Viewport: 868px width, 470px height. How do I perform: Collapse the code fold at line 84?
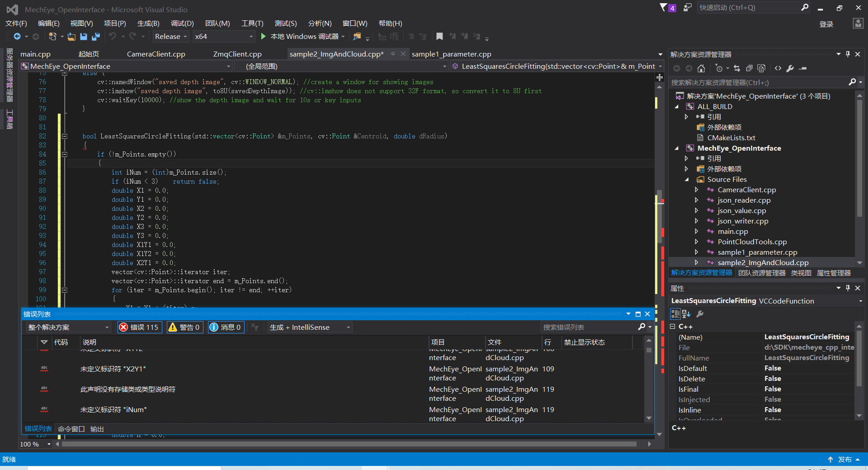coord(65,154)
